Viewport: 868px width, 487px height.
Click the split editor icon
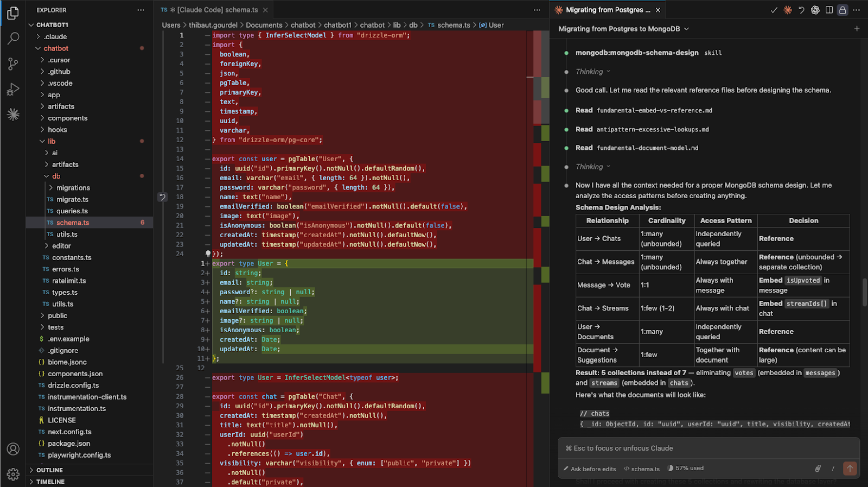click(829, 10)
